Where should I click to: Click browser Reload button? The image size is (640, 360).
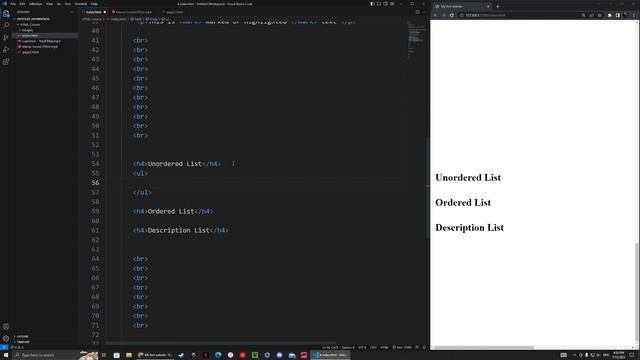452,15
